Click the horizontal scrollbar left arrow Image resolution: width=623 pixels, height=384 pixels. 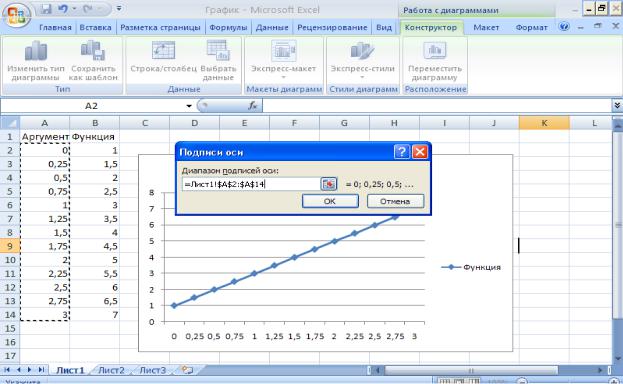coord(377,370)
